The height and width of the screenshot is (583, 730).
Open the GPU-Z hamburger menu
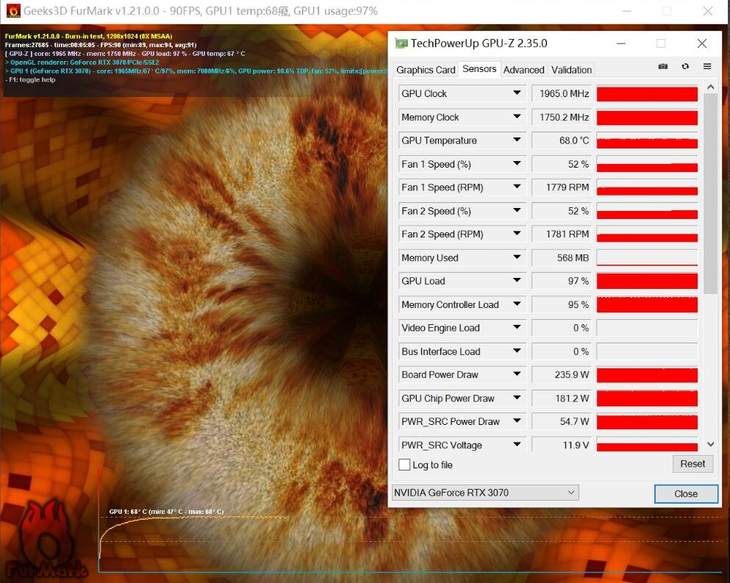tap(707, 67)
